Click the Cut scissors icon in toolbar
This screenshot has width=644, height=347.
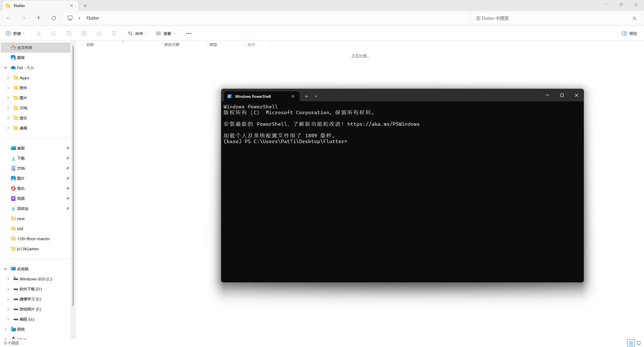coord(38,33)
